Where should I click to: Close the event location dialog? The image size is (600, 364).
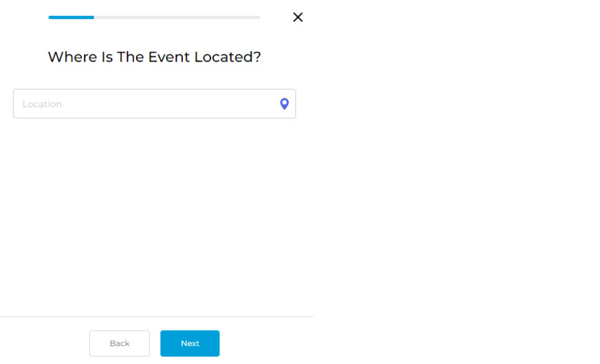coord(298,17)
